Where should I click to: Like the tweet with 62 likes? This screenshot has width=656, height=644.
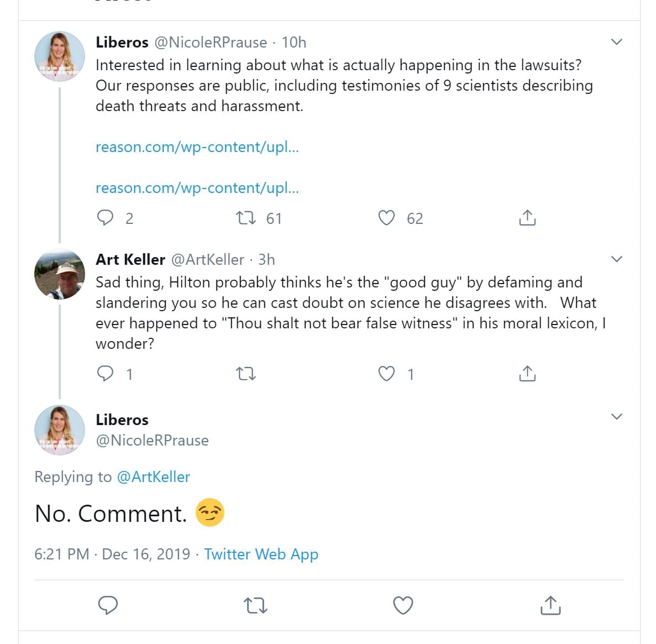tap(386, 218)
